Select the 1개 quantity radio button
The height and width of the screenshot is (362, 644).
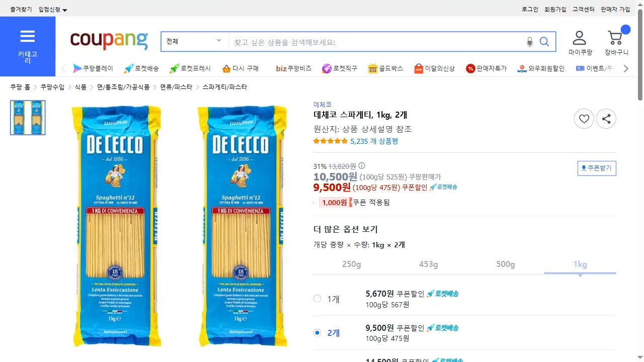tap(317, 299)
